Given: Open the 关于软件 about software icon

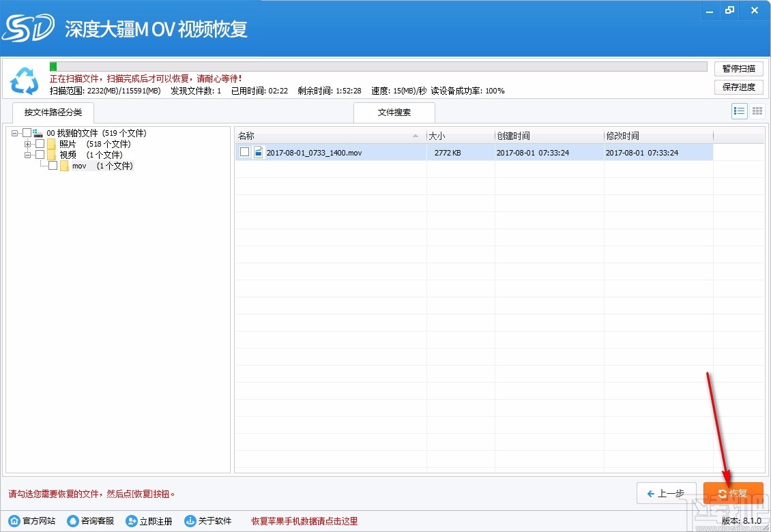Looking at the screenshot, I should (x=190, y=520).
